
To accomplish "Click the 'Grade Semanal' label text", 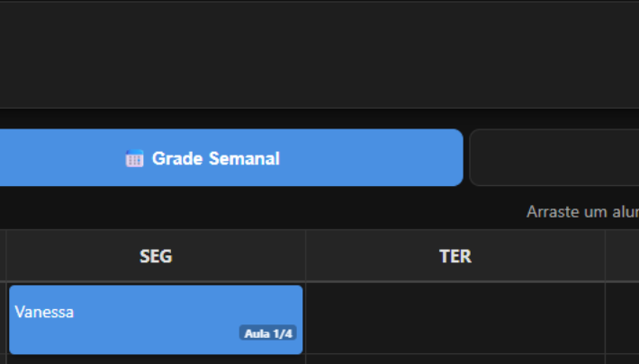I will click(x=215, y=159).
